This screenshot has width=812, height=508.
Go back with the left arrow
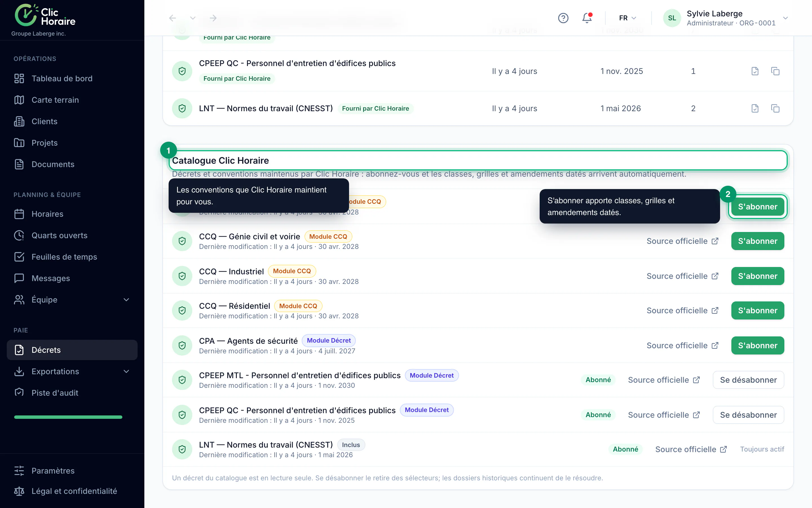coord(173,18)
